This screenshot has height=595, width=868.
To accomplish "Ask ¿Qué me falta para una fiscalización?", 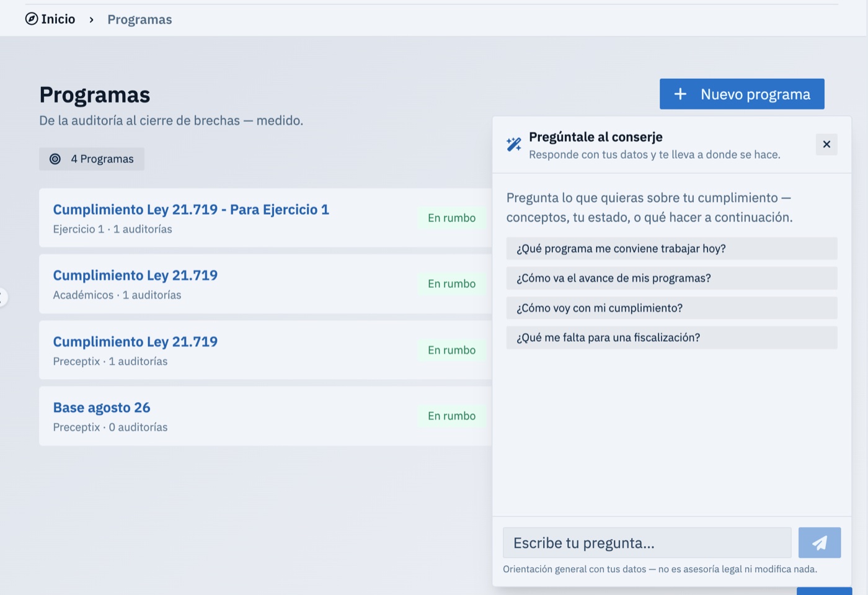I will pyautogui.click(x=671, y=338).
